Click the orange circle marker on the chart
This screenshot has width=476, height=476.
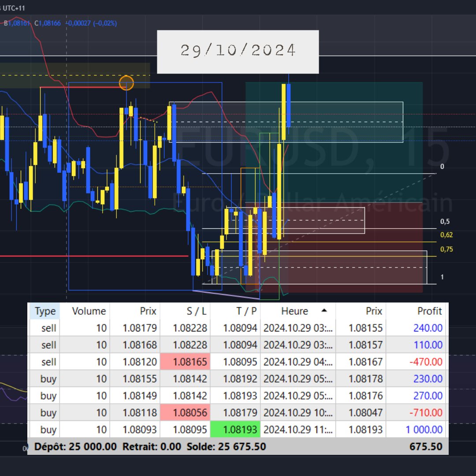click(x=126, y=83)
